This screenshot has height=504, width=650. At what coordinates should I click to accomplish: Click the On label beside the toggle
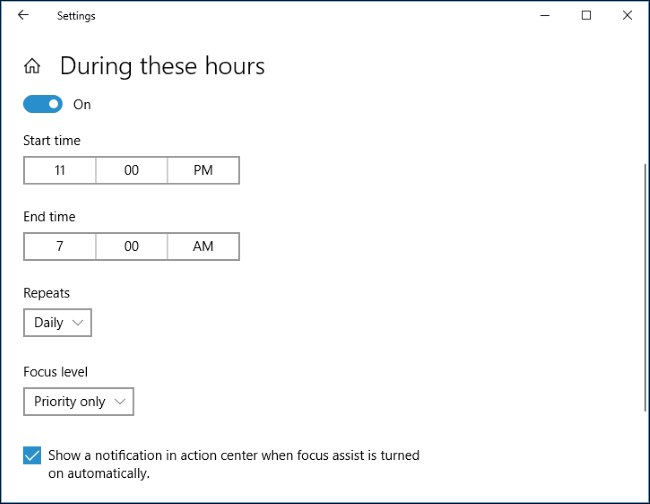pyautogui.click(x=82, y=104)
